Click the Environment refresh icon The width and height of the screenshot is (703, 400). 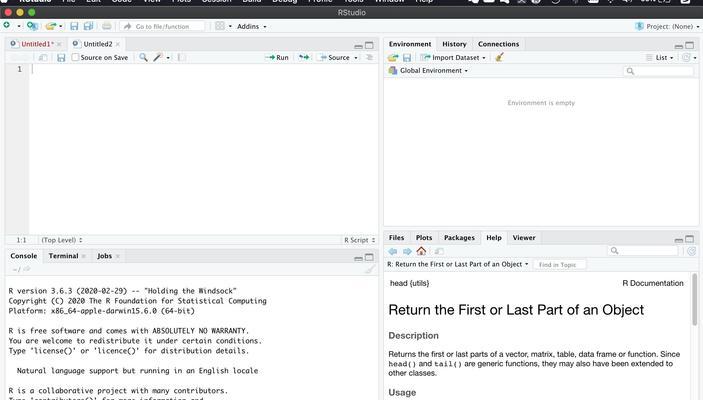coord(686,57)
